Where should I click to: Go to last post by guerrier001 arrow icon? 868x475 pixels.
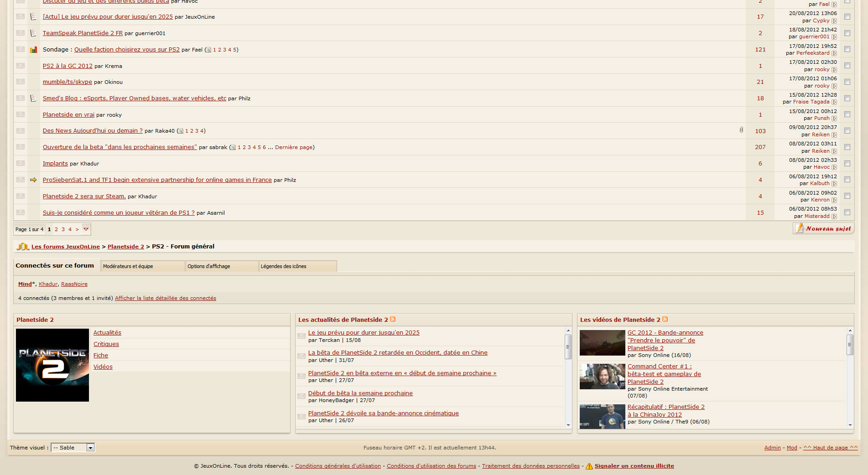834,37
